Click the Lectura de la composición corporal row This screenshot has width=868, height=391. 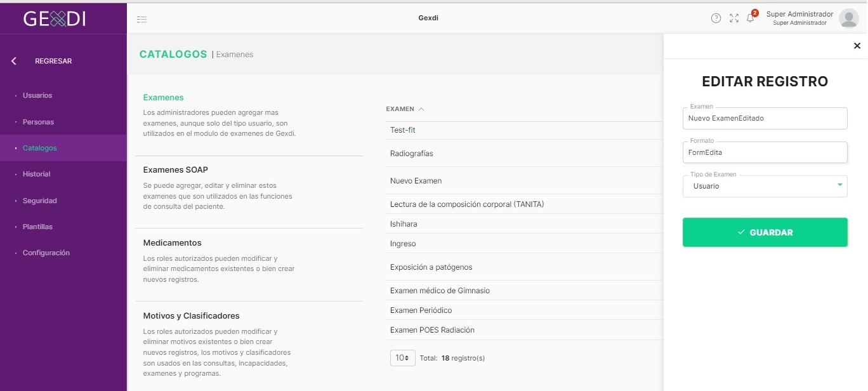click(x=524, y=204)
